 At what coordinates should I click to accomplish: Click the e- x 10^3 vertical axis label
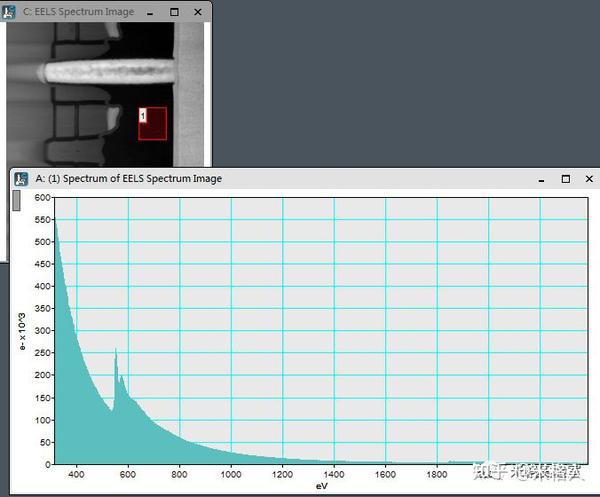[22, 331]
